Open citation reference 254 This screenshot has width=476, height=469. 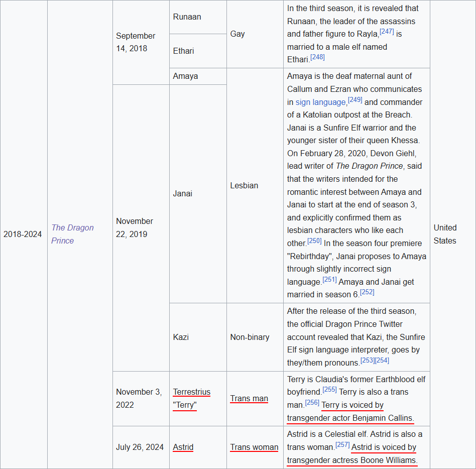382,361
